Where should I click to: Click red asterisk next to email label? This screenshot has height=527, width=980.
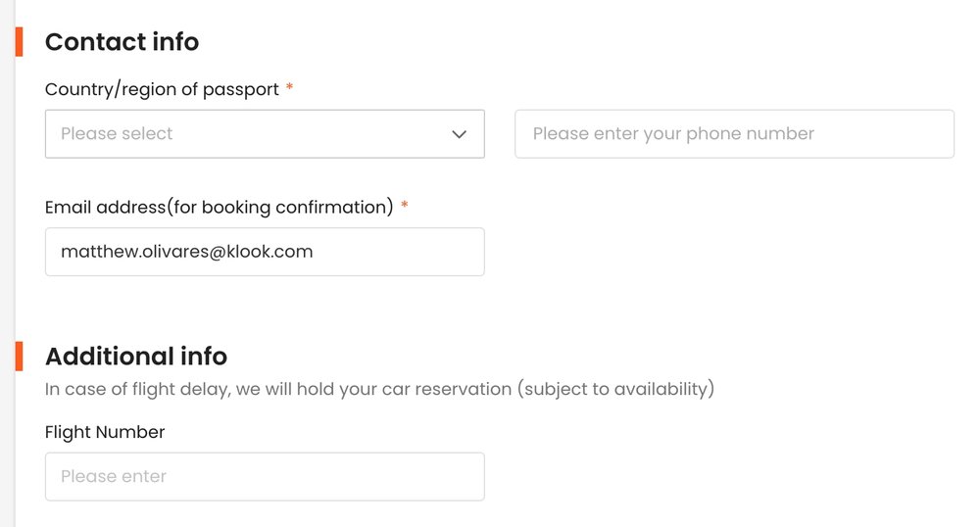pyautogui.click(x=404, y=207)
